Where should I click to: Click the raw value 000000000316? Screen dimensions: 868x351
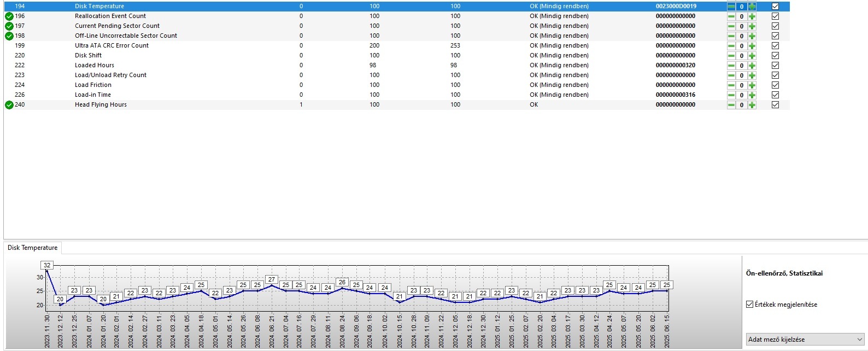coord(676,95)
